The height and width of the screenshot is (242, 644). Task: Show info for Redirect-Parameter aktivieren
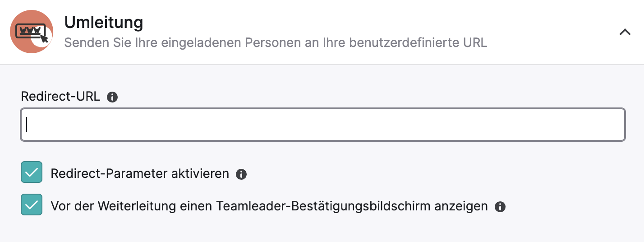(x=241, y=174)
